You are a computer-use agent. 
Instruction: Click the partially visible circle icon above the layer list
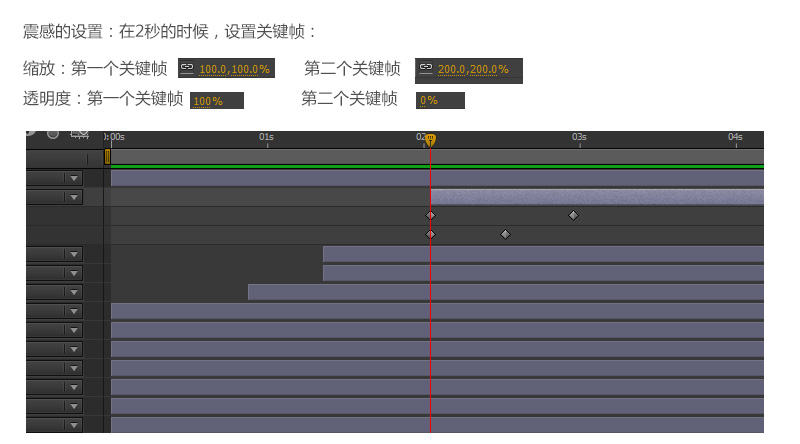pos(53,134)
